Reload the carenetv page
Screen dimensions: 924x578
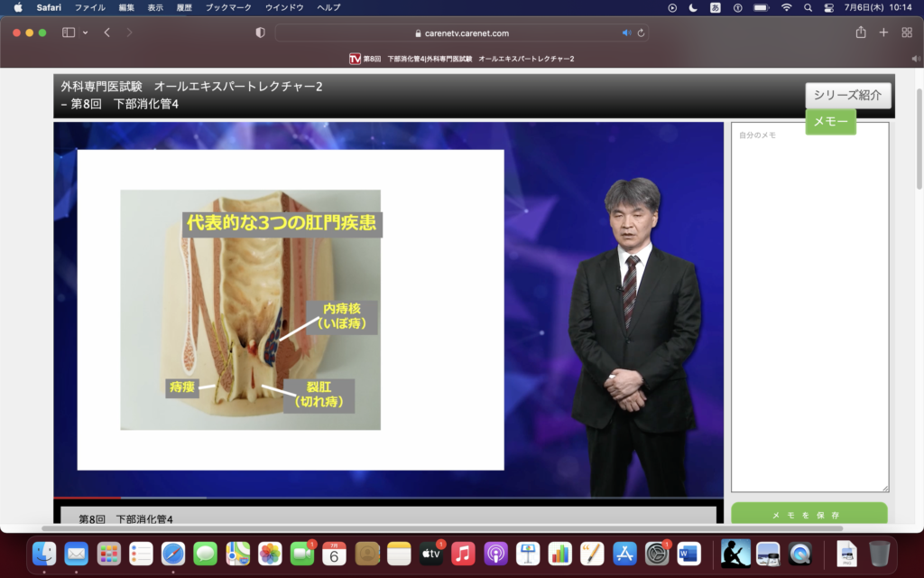(641, 33)
